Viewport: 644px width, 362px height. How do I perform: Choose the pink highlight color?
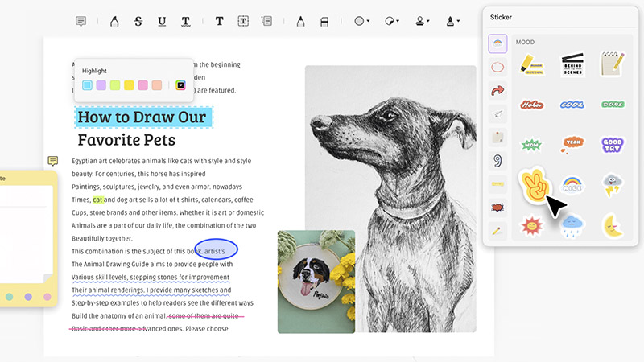[143, 85]
